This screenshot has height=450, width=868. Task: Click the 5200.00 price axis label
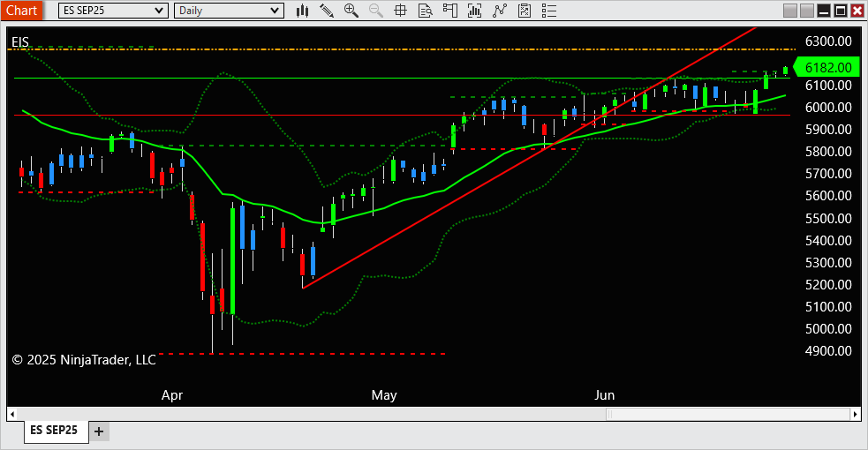click(x=828, y=285)
